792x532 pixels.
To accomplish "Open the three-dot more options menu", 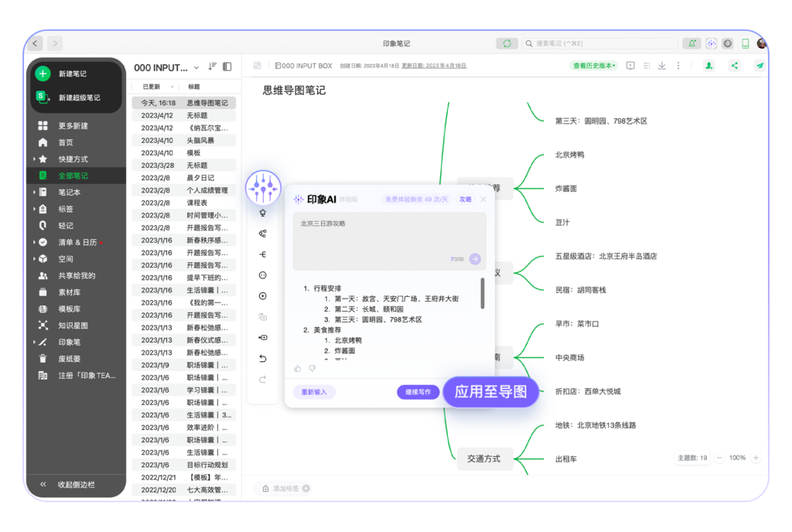I will click(678, 66).
